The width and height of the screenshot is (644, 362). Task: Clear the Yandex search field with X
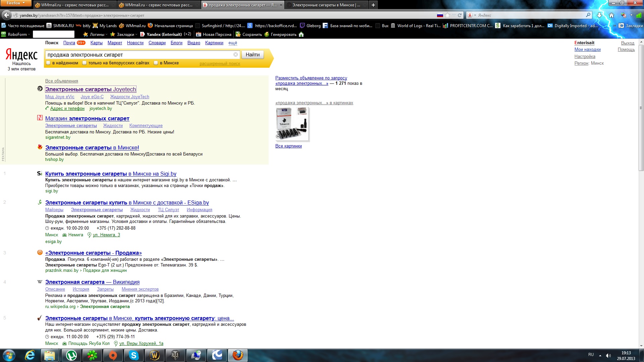235,55
